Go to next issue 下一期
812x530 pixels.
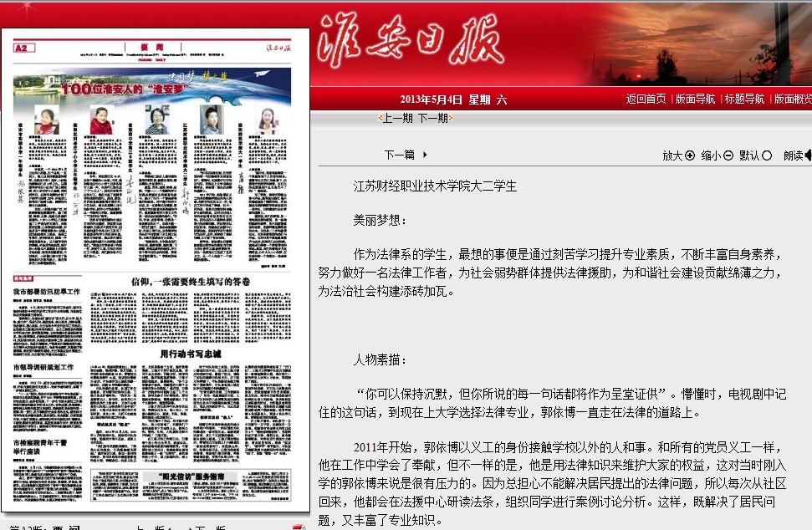[x=433, y=118]
